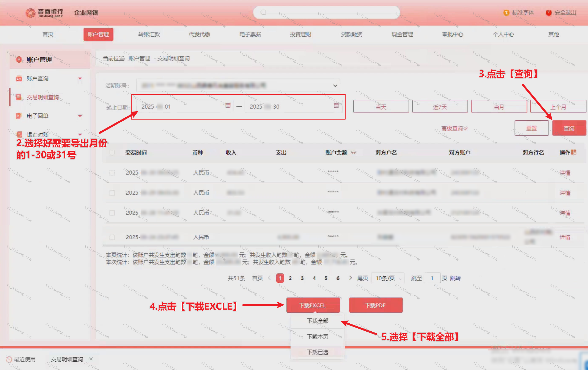Tick the checkbox of the fourth transaction row
The height and width of the screenshot is (370, 588).
pos(112,237)
